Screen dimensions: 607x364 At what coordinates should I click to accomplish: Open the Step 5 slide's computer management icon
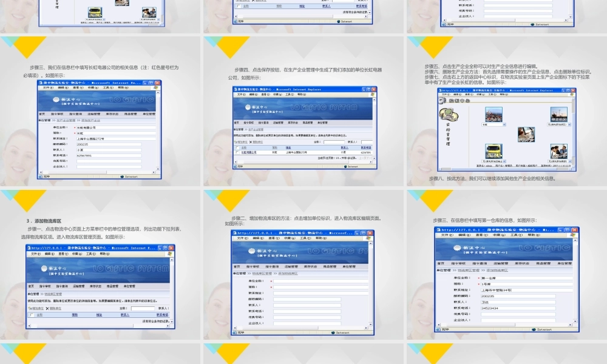coord(449,113)
